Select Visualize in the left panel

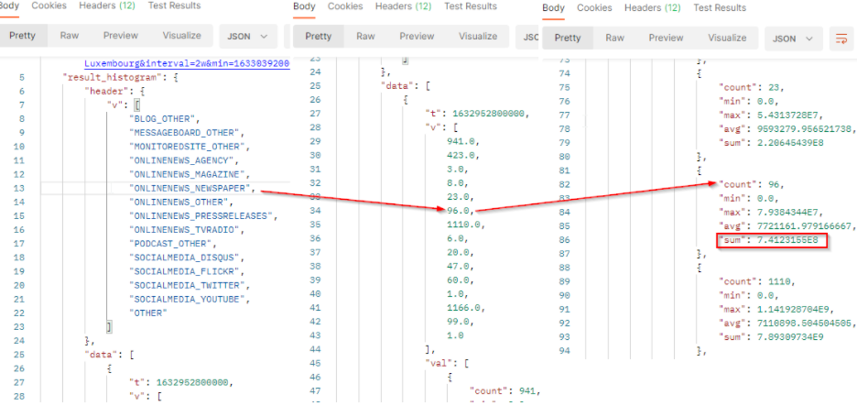pyautogui.click(x=181, y=36)
